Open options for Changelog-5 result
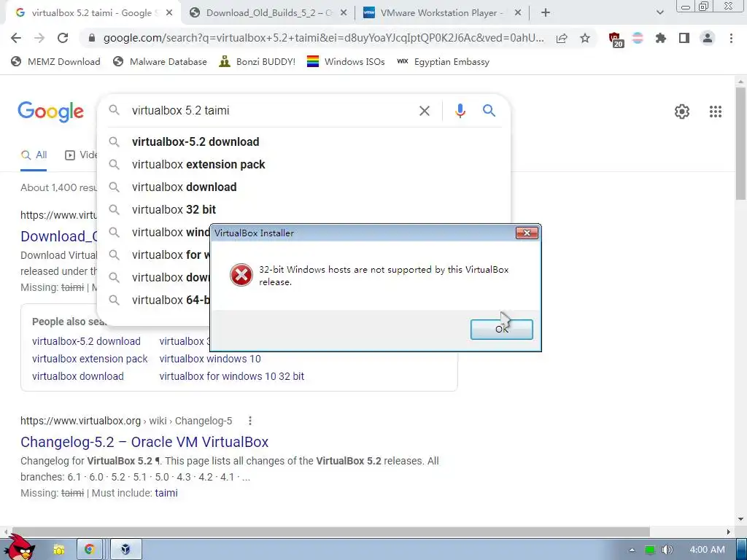The height and width of the screenshot is (560, 747). [249, 421]
